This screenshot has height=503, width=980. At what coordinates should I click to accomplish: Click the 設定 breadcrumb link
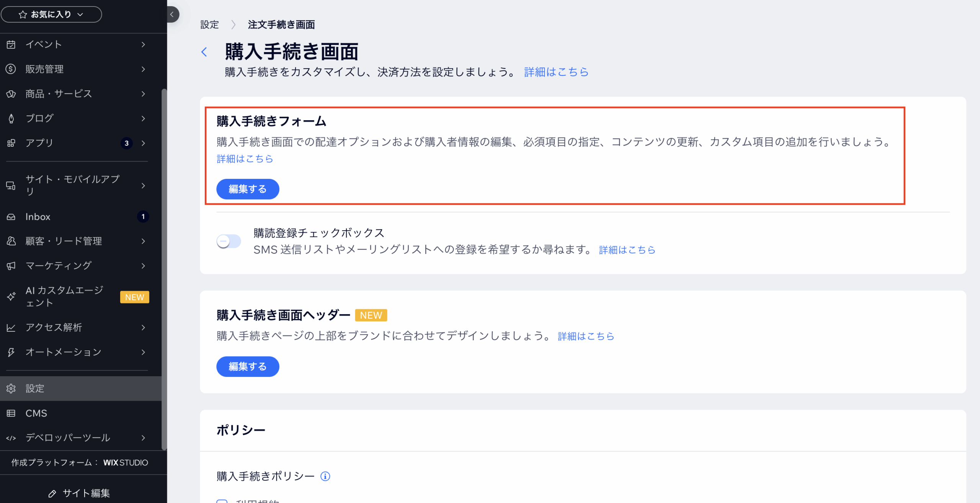[209, 25]
